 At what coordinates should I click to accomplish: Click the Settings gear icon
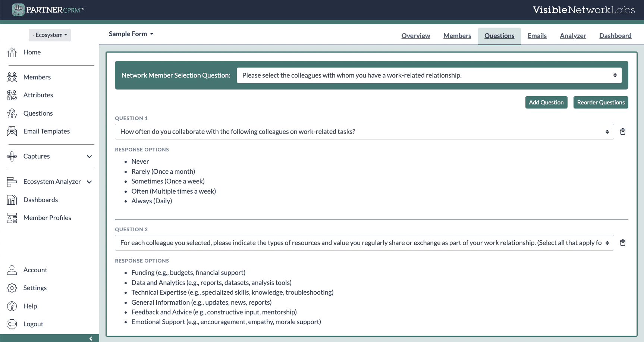click(12, 288)
